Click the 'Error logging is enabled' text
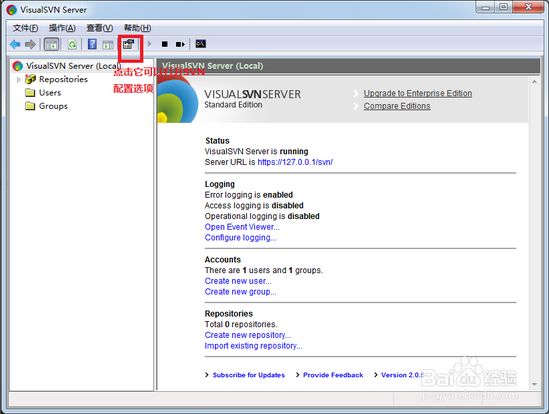Screen dimensions: 549x414 coord(249,195)
